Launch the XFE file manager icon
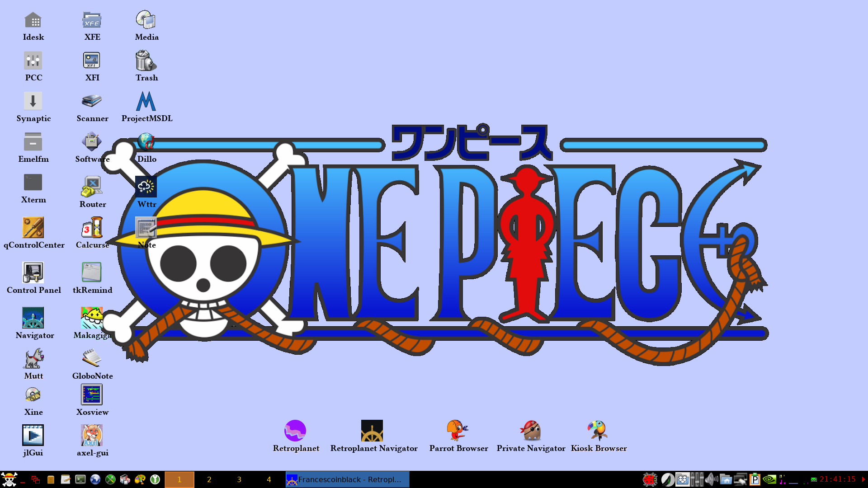The image size is (868, 488). pyautogui.click(x=92, y=20)
